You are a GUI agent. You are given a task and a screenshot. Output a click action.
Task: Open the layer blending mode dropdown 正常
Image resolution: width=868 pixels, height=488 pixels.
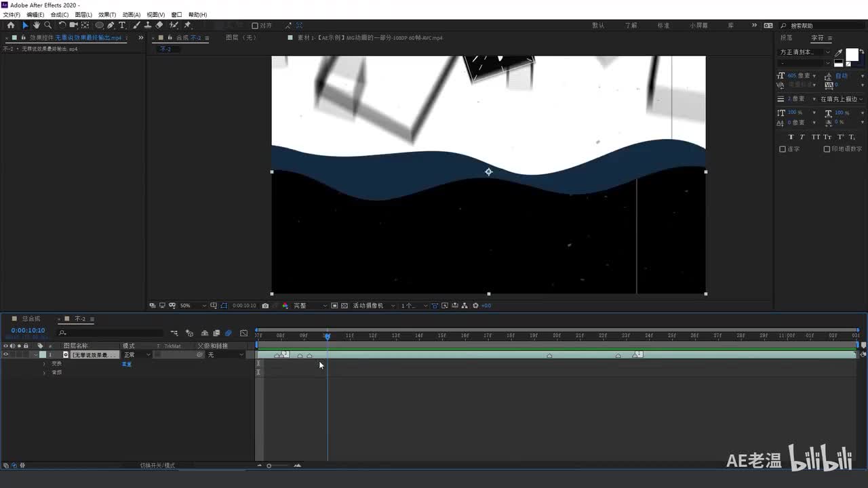point(136,354)
